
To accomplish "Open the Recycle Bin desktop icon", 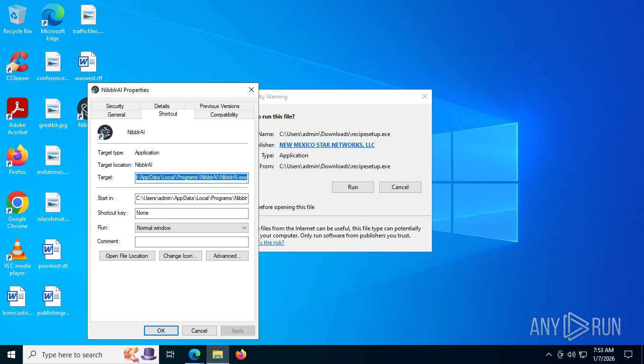I will tap(18, 20).
